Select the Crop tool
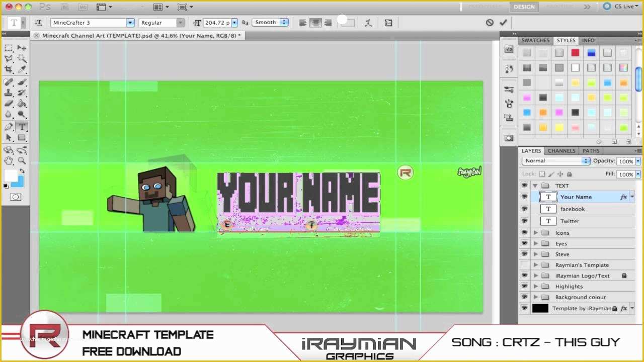Image resolution: width=644 pixels, height=362 pixels. tap(9, 69)
